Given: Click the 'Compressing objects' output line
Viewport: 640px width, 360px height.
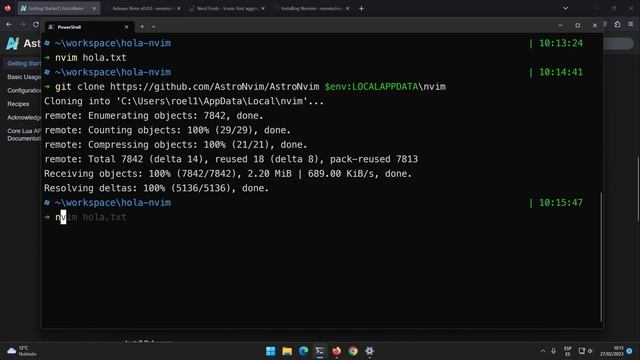Looking at the screenshot, I should [176, 145].
